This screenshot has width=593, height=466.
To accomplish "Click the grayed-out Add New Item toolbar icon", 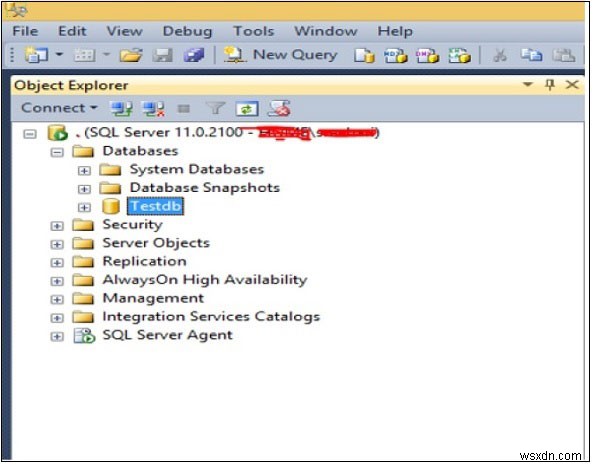I will [84, 56].
